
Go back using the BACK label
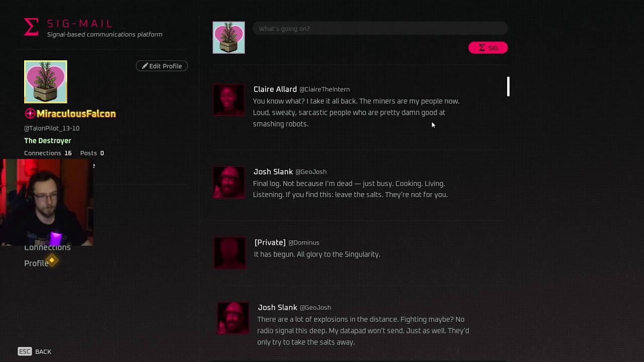pos(43,352)
